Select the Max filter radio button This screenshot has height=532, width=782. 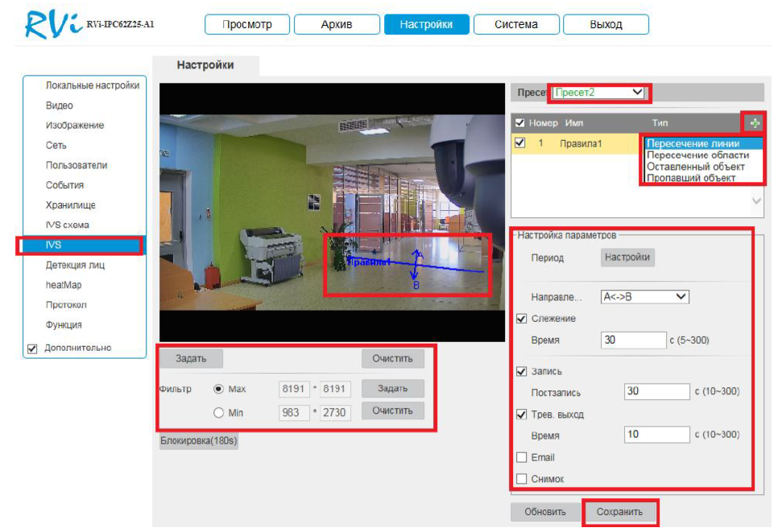tap(218, 389)
